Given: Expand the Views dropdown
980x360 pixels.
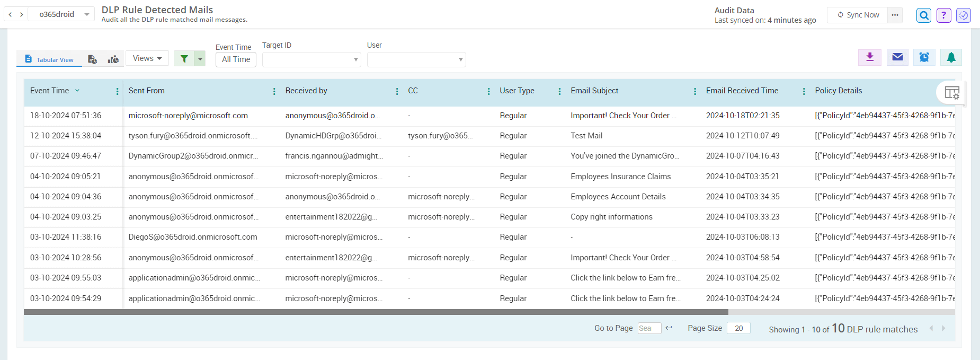Looking at the screenshot, I should [147, 58].
